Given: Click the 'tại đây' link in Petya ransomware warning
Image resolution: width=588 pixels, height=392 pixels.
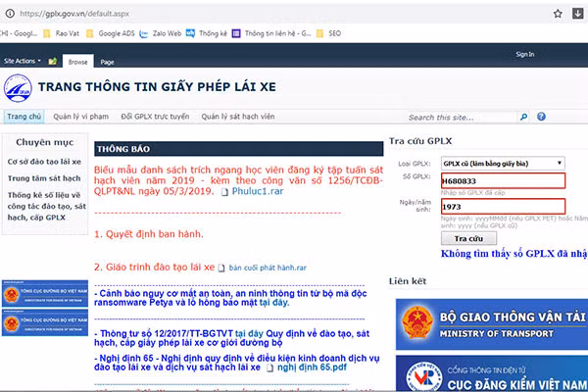Looking at the screenshot, I should pyautogui.click(x=274, y=303).
